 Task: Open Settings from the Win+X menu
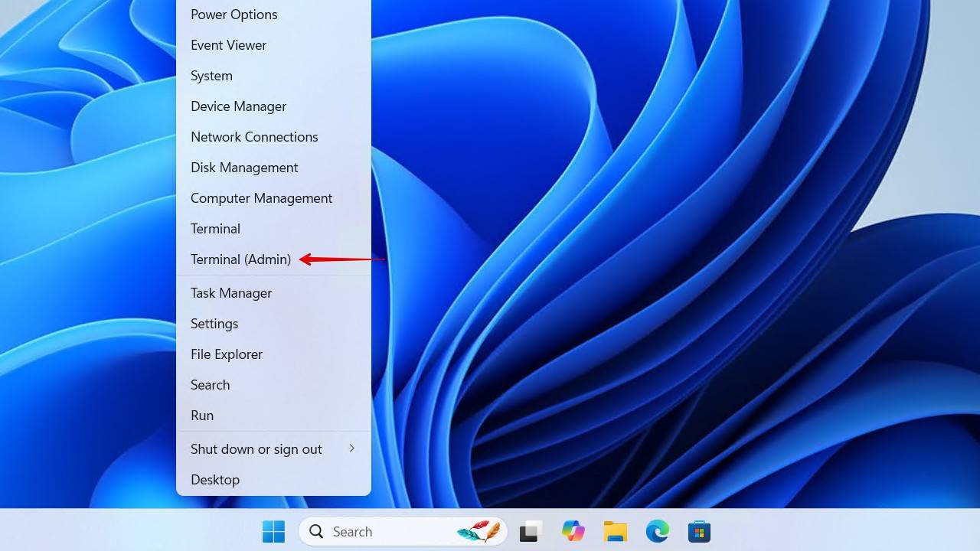[214, 324]
